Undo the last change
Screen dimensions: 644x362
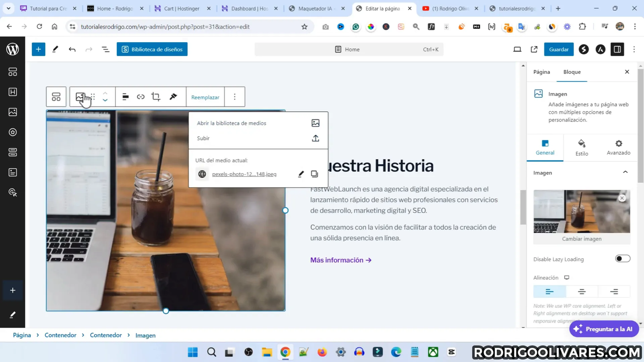pos(72,49)
